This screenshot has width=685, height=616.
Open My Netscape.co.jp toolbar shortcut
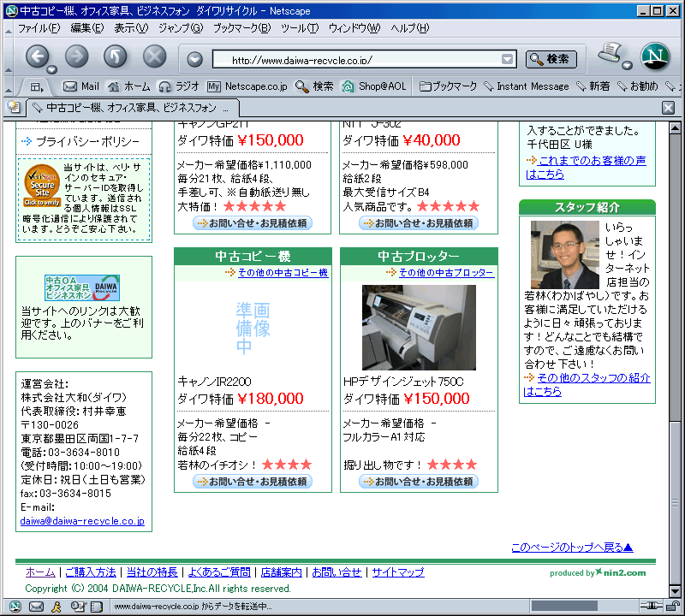[247, 86]
